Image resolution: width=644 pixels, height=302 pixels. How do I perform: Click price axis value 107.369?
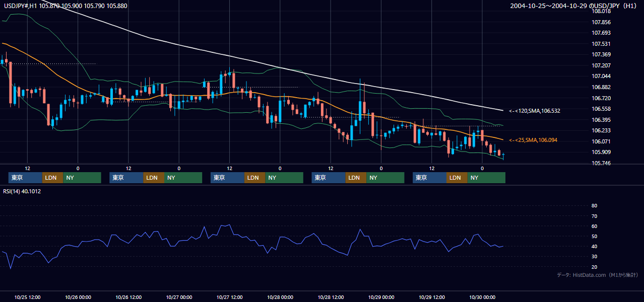click(x=601, y=54)
